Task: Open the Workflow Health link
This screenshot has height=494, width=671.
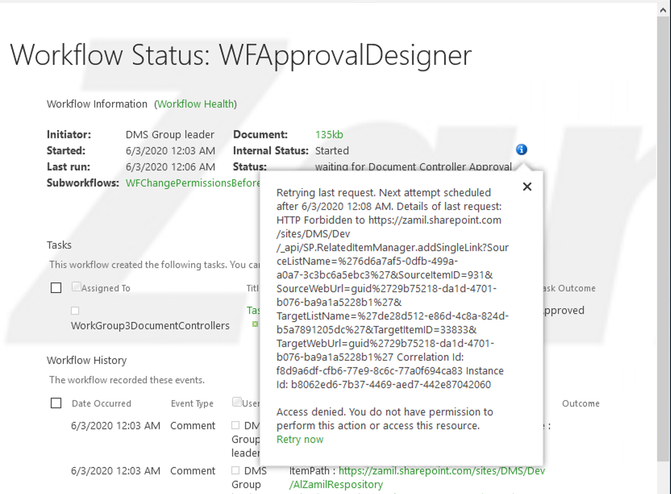Action: (x=196, y=104)
